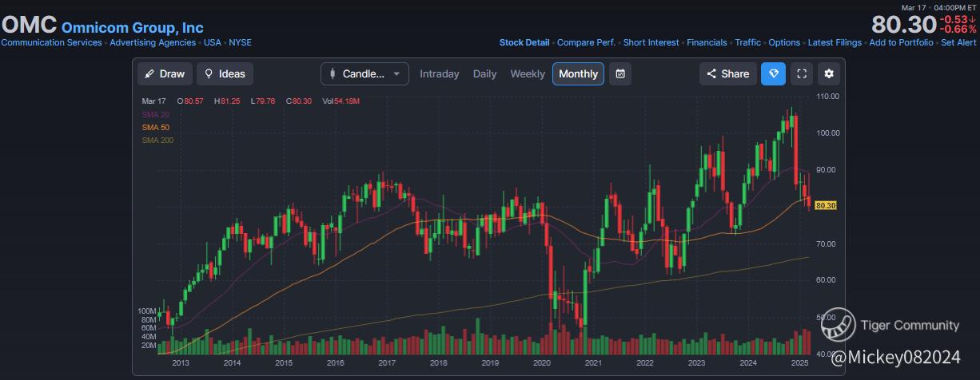Toggle the SMA 200 indicator label
This screenshot has width=980, height=380.
(x=157, y=141)
